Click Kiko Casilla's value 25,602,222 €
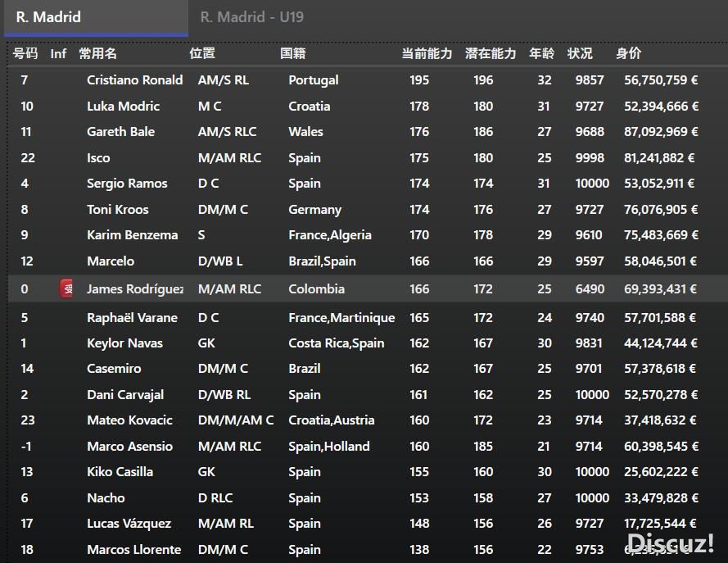The height and width of the screenshot is (563, 728). tap(661, 472)
